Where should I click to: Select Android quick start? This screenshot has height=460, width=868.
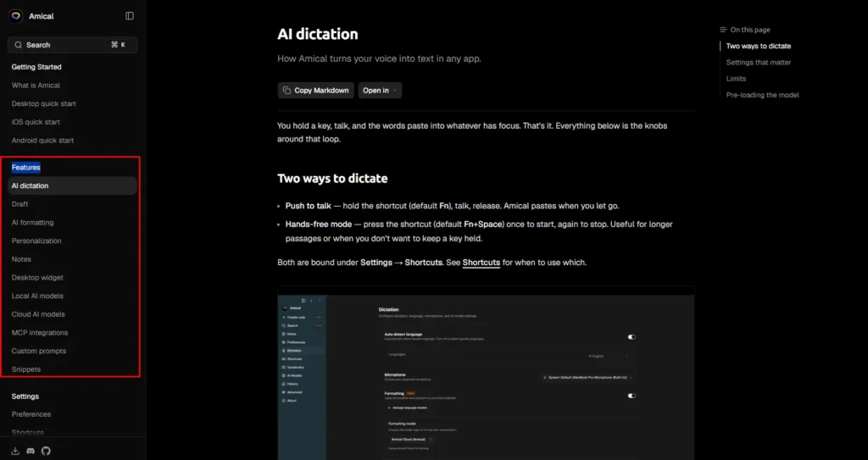click(42, 140)
